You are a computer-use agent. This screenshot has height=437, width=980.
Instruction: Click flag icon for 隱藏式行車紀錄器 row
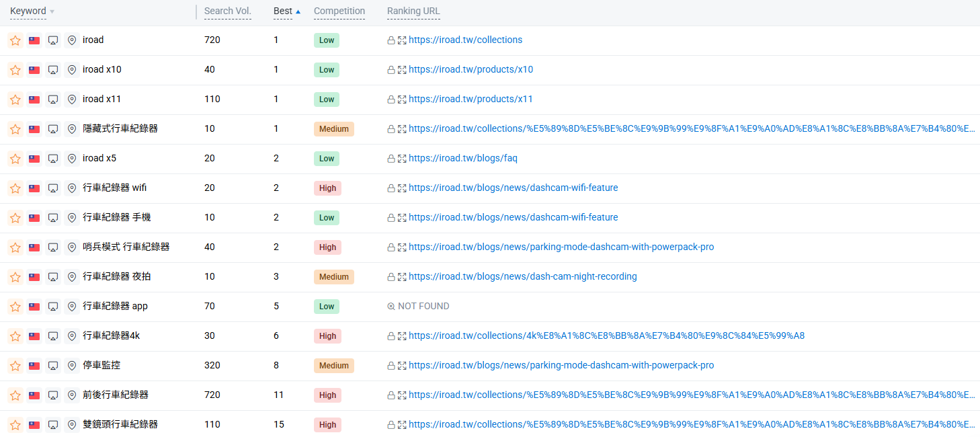click(34, 129)
